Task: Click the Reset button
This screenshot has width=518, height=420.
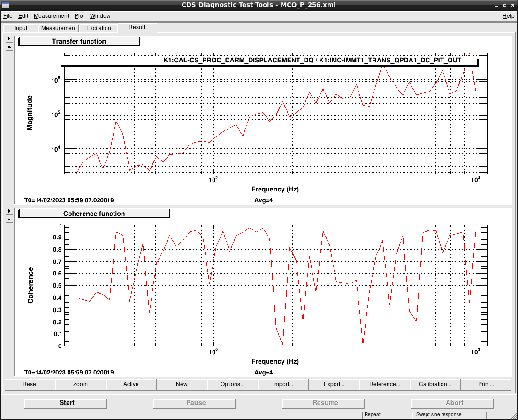Action: click(30, 384)
